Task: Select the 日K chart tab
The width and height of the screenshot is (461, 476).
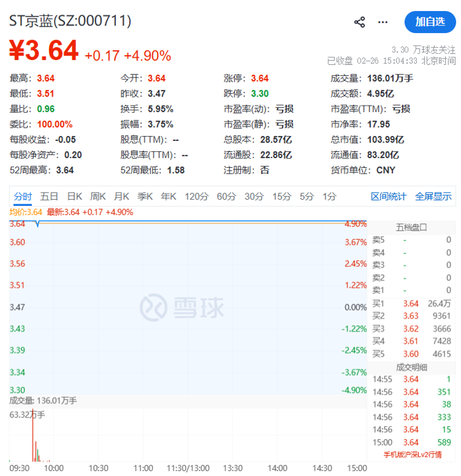Action: 75,197
